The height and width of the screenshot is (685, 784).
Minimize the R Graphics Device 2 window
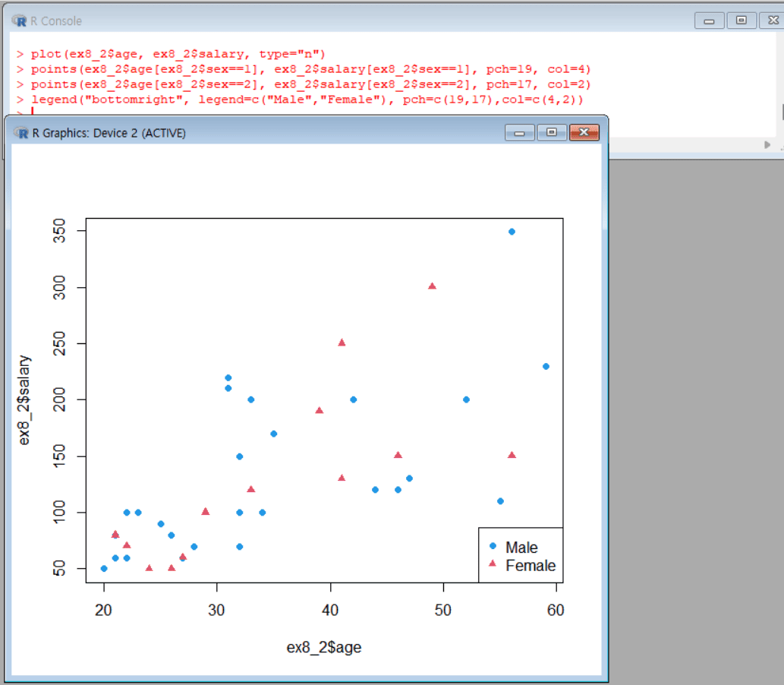[520, 133]
